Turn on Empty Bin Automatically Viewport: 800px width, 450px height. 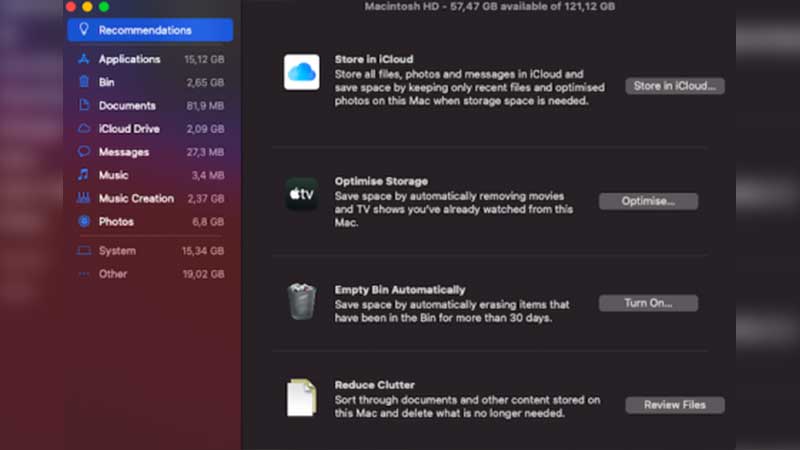[648, 303]
